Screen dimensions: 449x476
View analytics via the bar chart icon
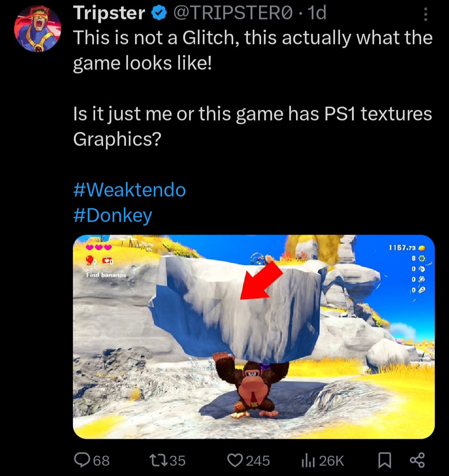[x=308, y=460]
